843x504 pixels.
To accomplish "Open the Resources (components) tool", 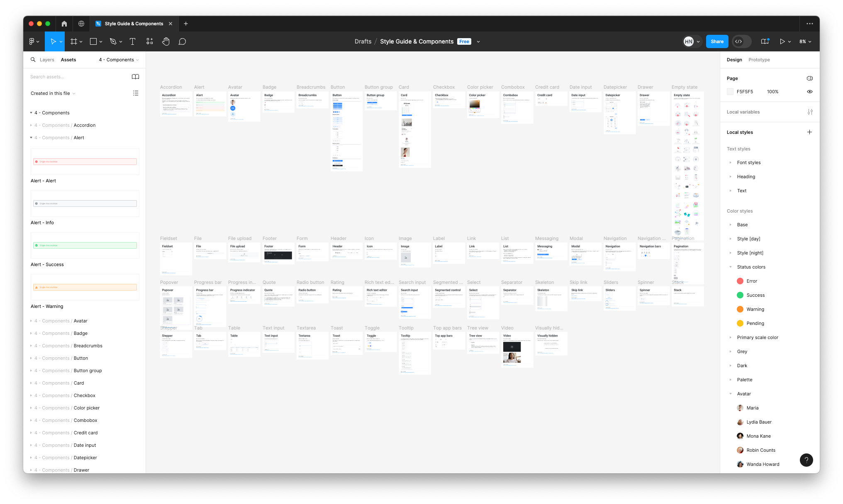I will pos(150,41).
